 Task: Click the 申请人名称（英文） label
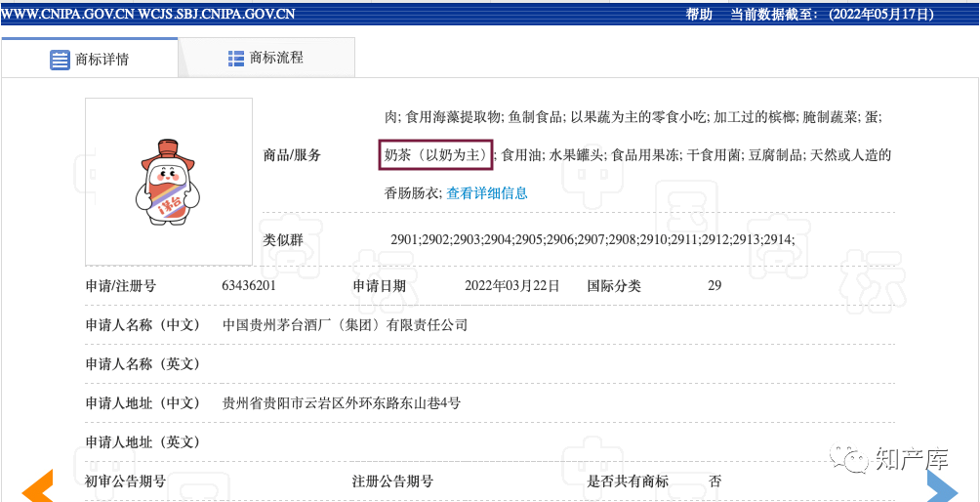(x=143, y=364)
